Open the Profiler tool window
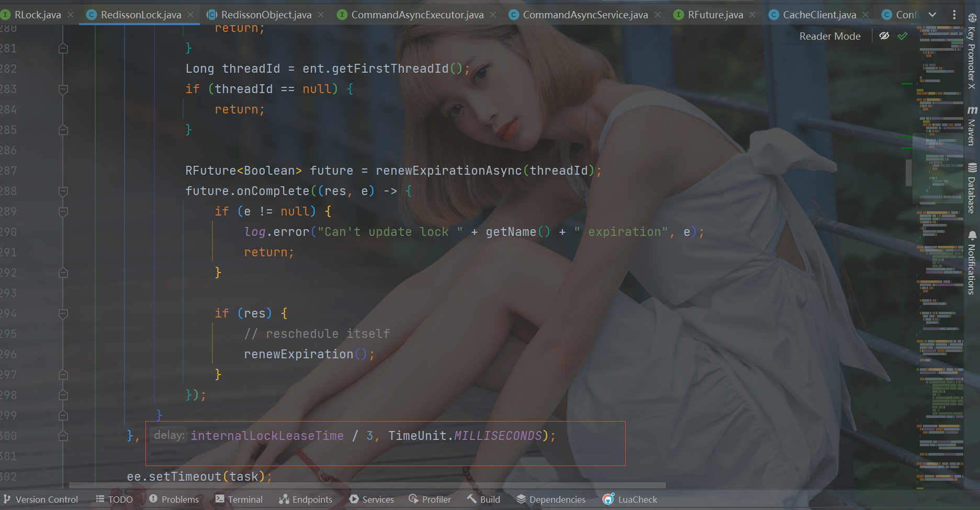The image size is (980, 510). pyautogui.click(x=430, y=500)
